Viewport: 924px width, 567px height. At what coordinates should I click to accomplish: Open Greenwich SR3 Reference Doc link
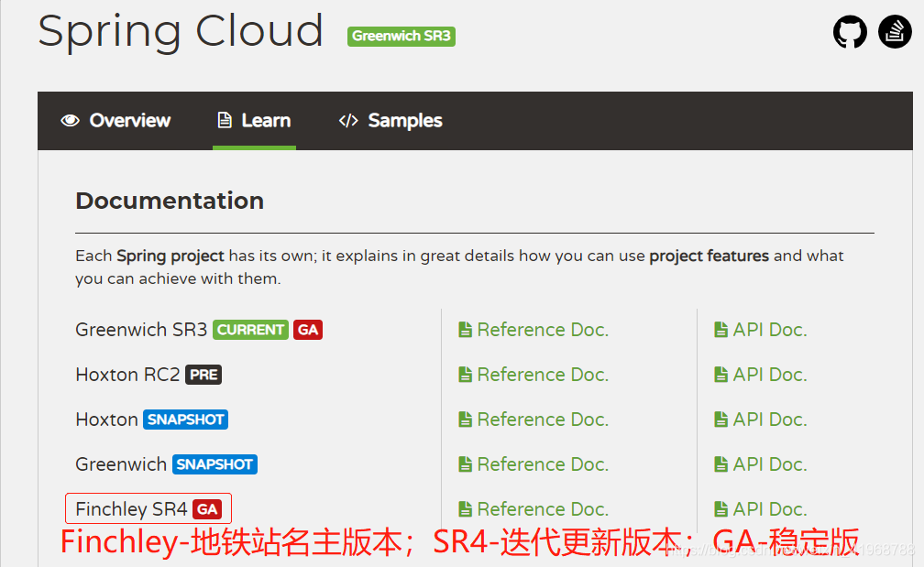pos(533,330)
